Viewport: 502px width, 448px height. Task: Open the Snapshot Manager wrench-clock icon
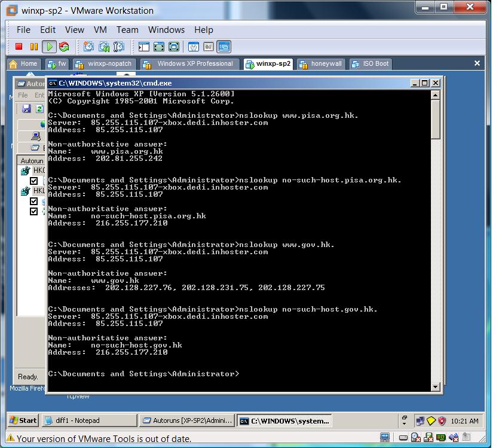point(119,47)
